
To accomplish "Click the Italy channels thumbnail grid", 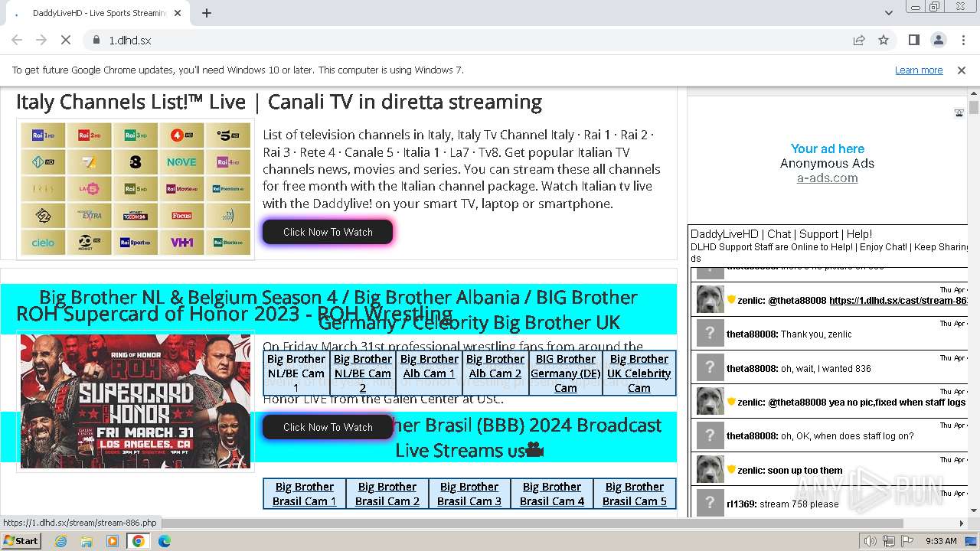I will coord(136,189).
